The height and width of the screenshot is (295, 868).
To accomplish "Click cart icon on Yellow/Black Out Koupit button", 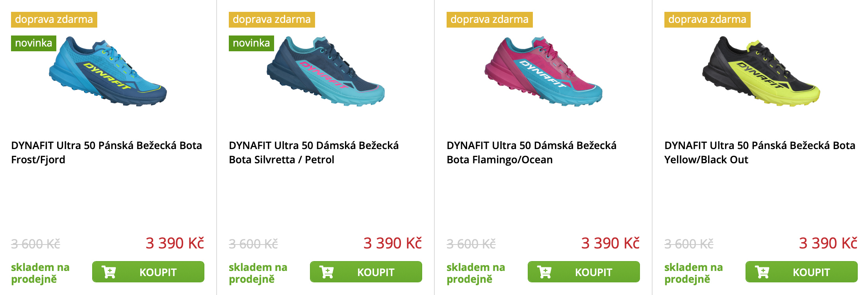I will 762,272.
